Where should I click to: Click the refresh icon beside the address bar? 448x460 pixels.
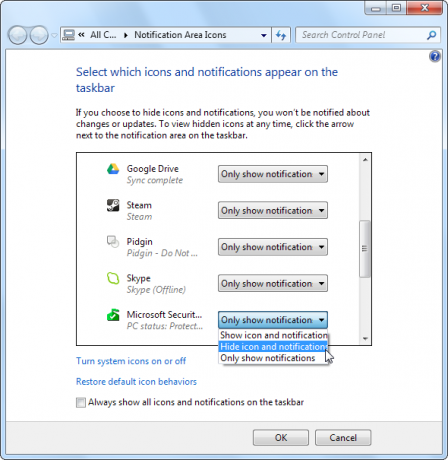coord(281,35)
